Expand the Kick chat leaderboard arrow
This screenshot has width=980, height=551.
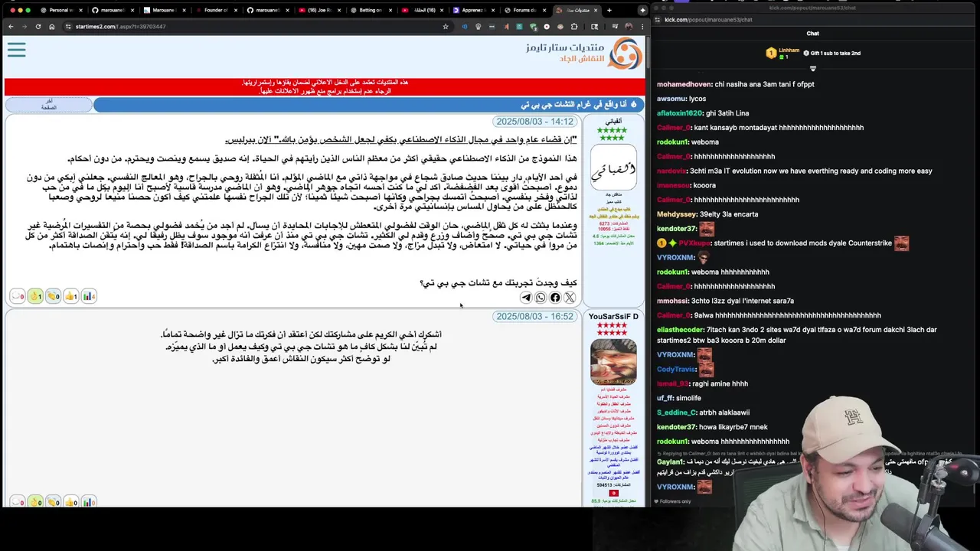813,68
